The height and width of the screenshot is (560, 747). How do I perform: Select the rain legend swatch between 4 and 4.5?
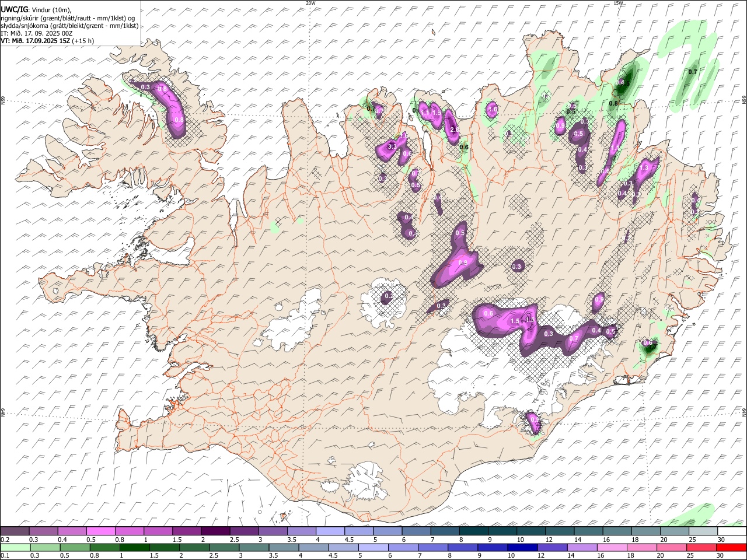tap(314, 547)
